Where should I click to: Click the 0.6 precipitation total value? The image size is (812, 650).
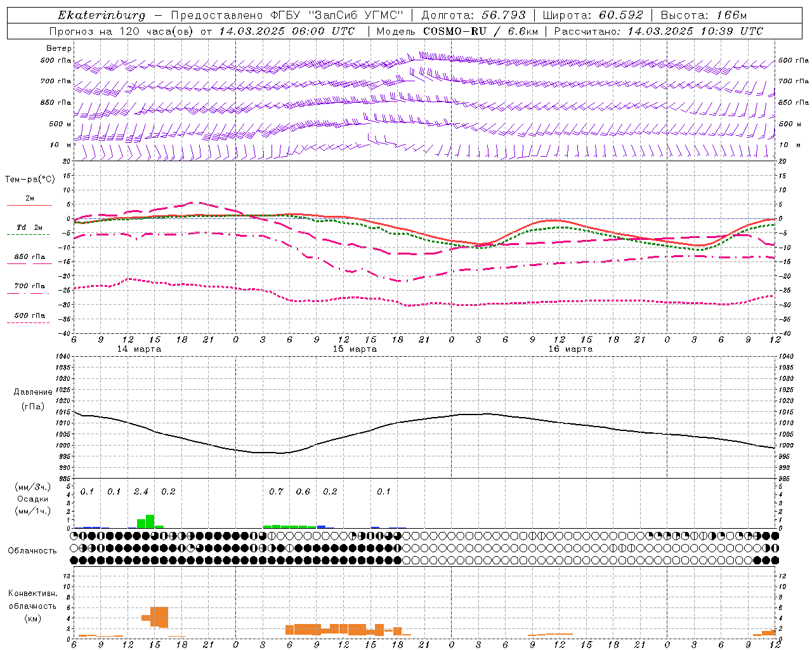(303, 492)
